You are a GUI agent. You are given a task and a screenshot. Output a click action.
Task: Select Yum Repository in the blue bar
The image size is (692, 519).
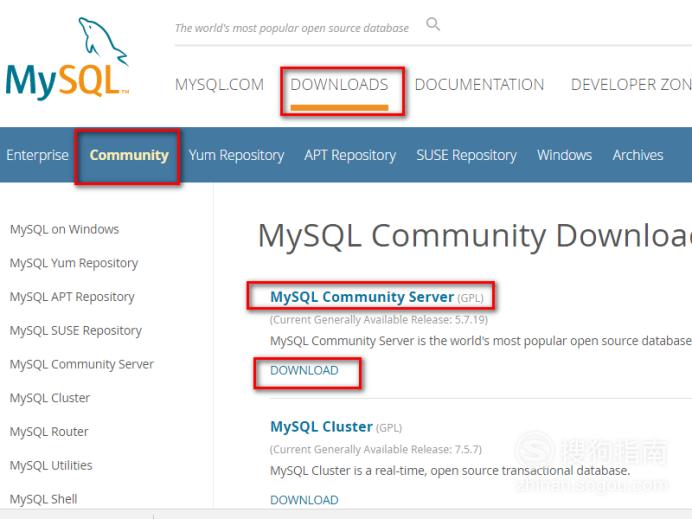[237, 155]
